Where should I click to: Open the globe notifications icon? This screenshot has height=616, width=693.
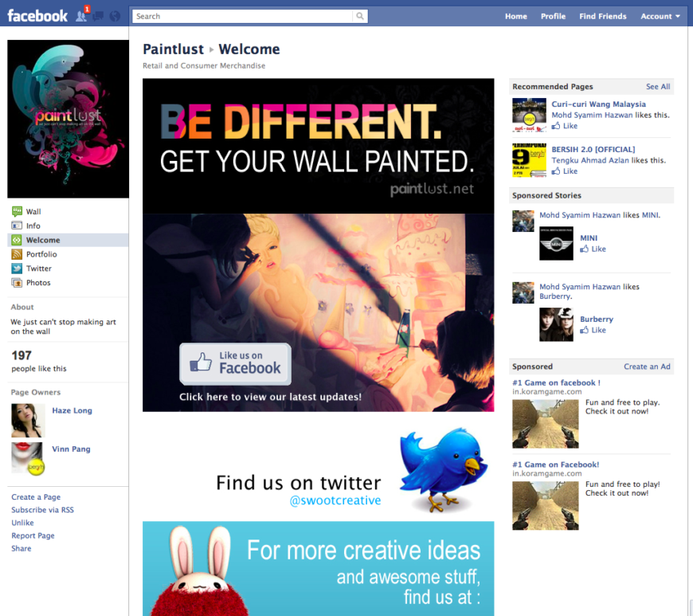pos(115,16)
